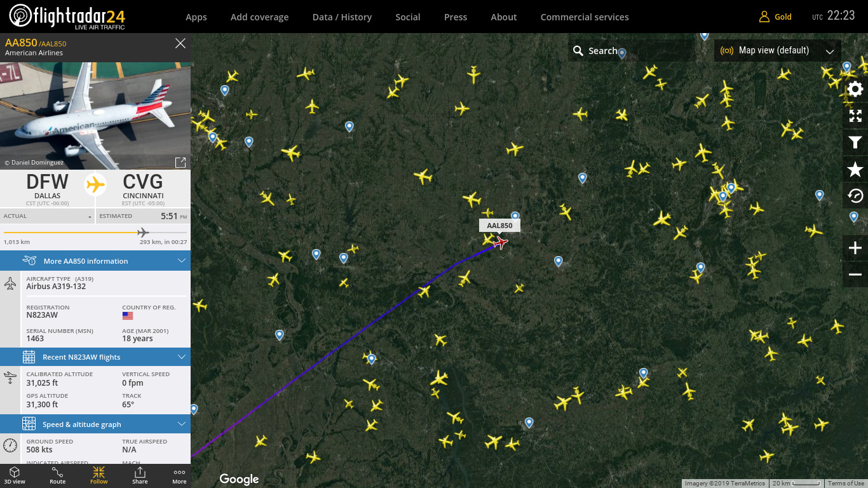The height and width of the screenshot is (488, 868).
Task: Open 3D view of the flight
Action: [15, 476]
